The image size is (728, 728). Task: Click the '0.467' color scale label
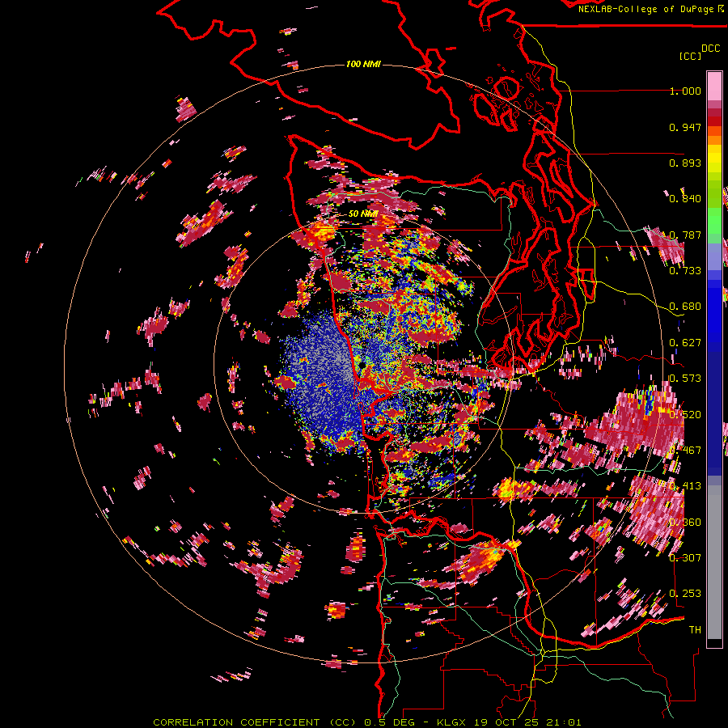tap(685, 451)
